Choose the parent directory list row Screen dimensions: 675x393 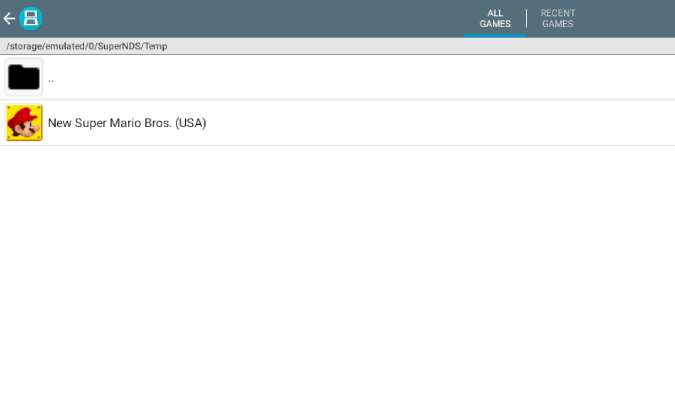(338, 77)
